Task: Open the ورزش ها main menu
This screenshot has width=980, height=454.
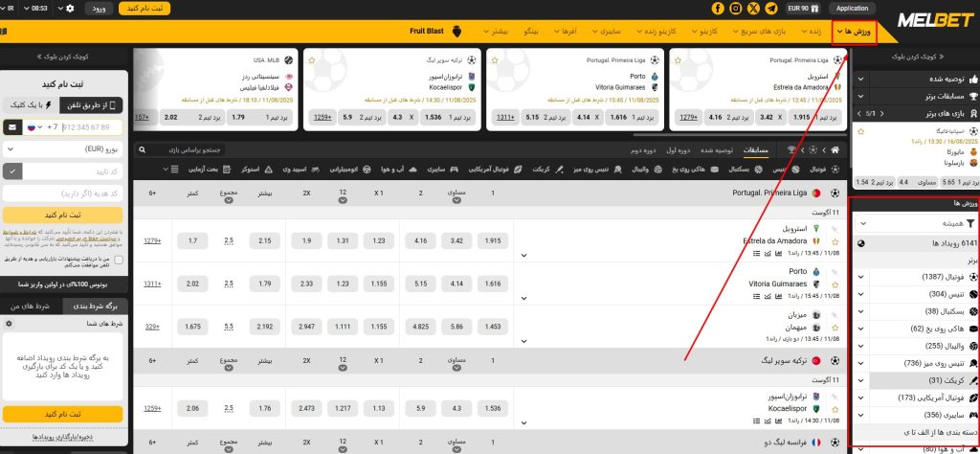Action: (x=854, y=31)
